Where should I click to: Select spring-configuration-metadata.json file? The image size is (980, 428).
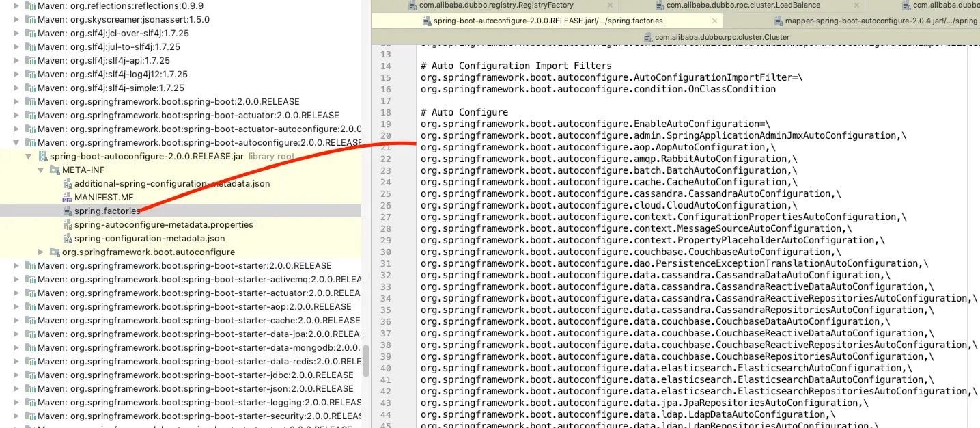coord(150,238)
